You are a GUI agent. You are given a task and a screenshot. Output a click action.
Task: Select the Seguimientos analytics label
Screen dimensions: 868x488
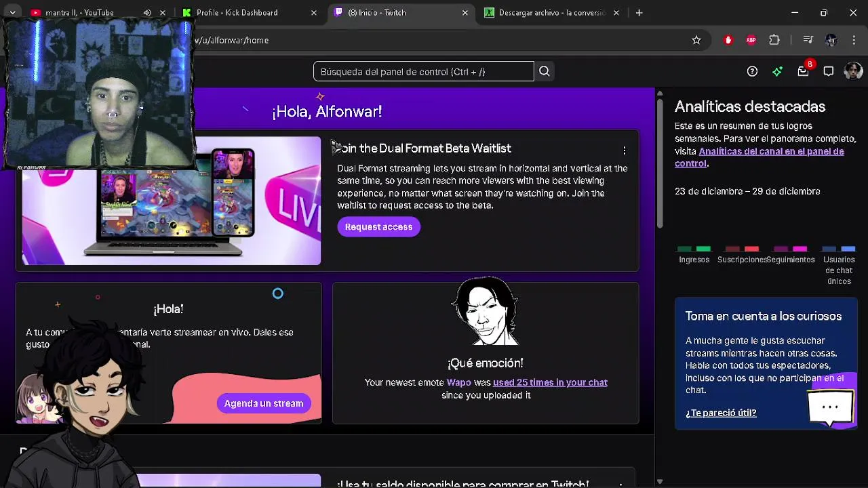tap(791, 260)
